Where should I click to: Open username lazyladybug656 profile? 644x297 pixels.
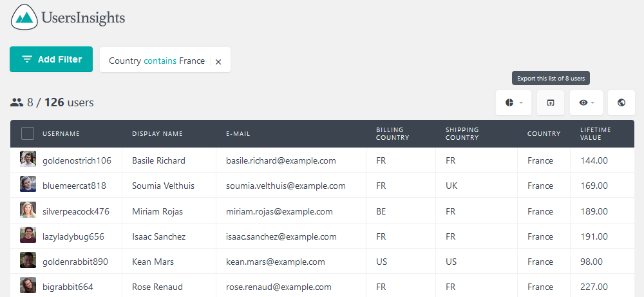click(x=73, y=236)
